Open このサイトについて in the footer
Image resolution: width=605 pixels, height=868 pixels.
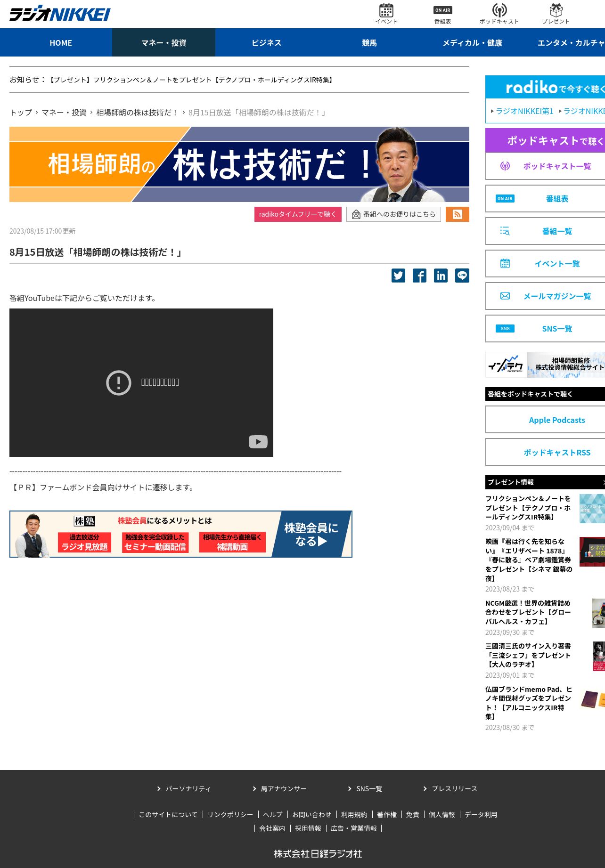coord(168,815)
